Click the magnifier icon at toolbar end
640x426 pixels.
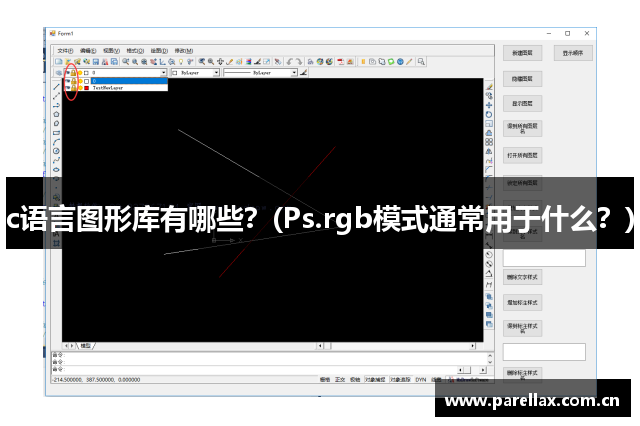421,62
